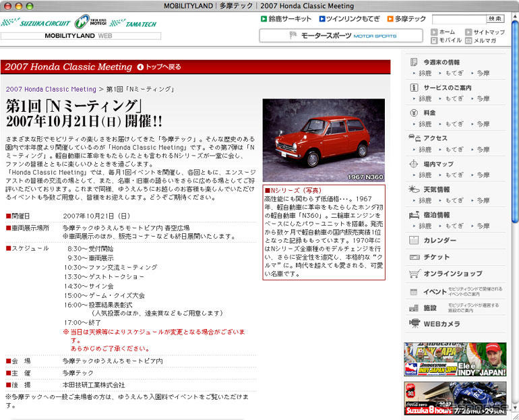The image size is (519, 420).
Task: Click the サービスのご案内 info icon
Action: [x=414, y=88]
